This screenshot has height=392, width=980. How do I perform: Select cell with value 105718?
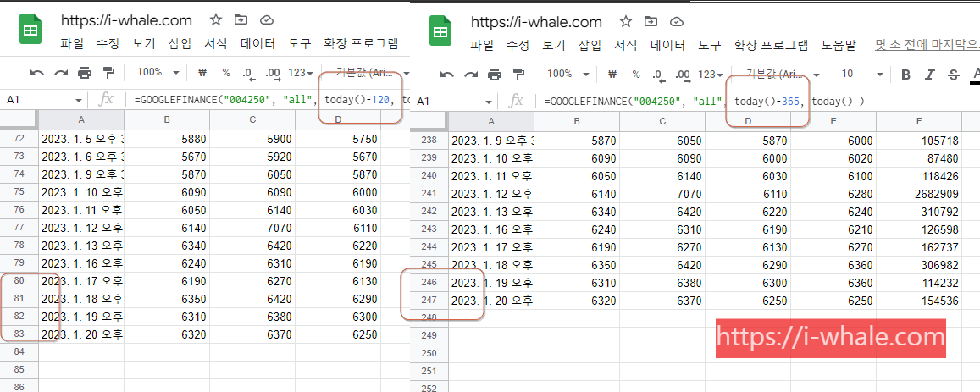click(x=919, y=141)
